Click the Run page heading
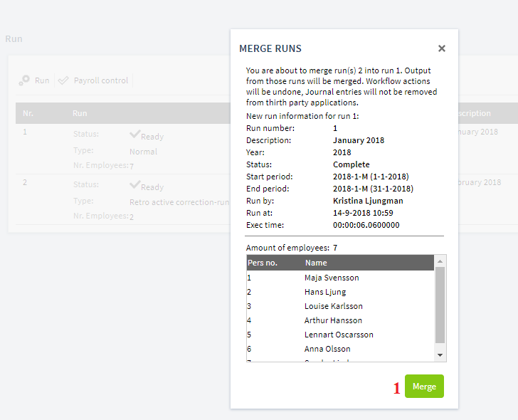The image size is (518, 420). (14, 38)
